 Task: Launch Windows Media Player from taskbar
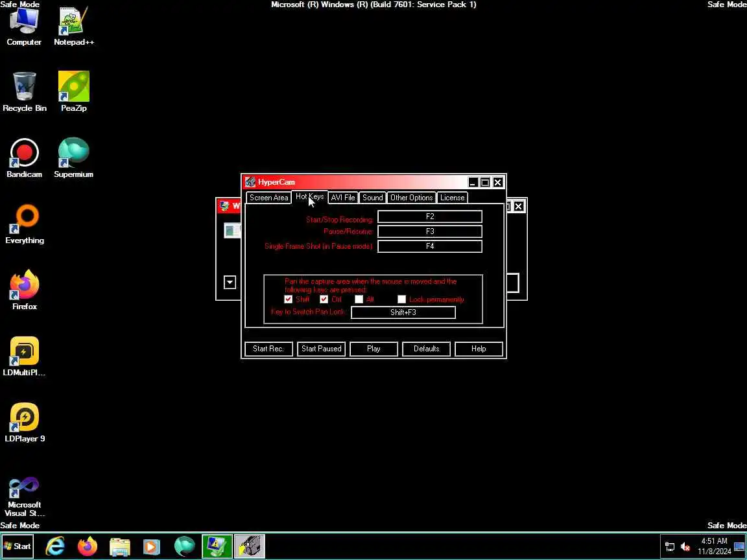pyautogui.click(x=152, y=546)
